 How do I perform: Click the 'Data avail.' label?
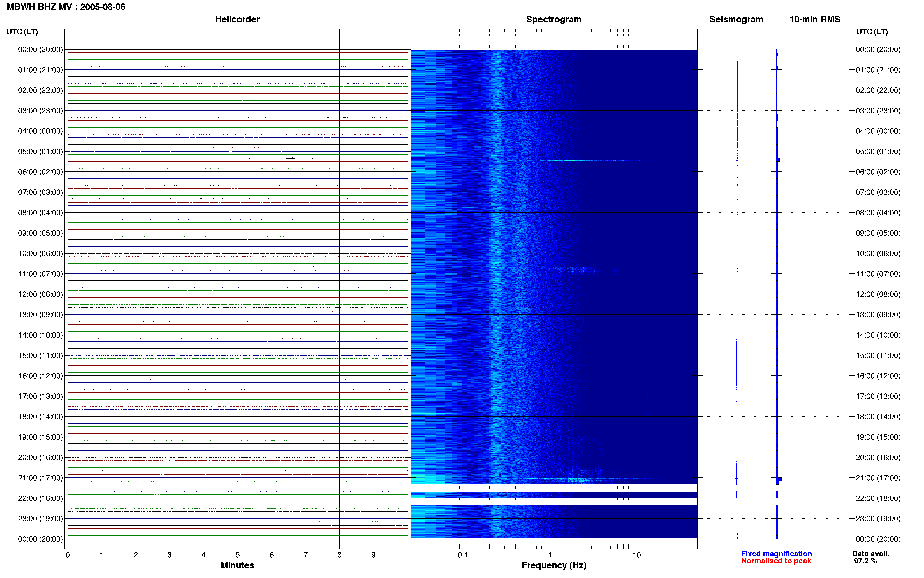[870, 554]
